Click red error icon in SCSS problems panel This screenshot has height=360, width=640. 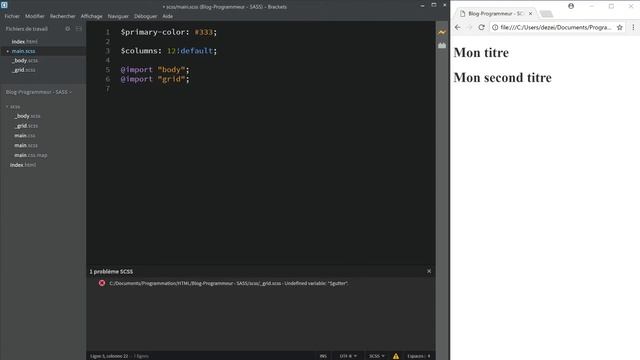(x=102, y=283)
